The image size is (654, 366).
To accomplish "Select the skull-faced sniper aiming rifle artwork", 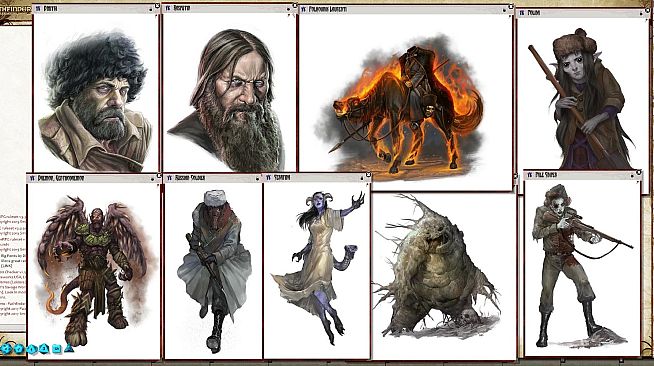I will (x=582, y=267).
